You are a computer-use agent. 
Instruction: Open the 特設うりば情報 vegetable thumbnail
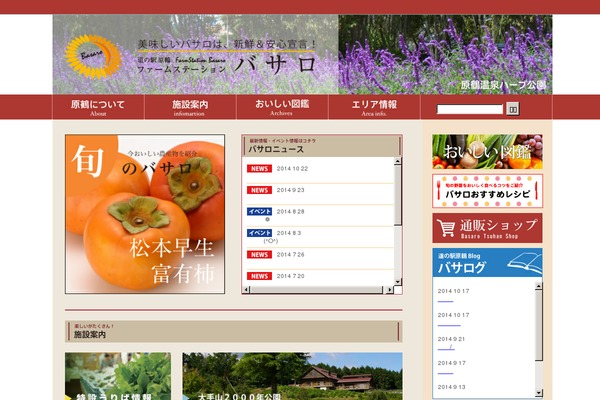pyautogui.click(x=118, y=376)
